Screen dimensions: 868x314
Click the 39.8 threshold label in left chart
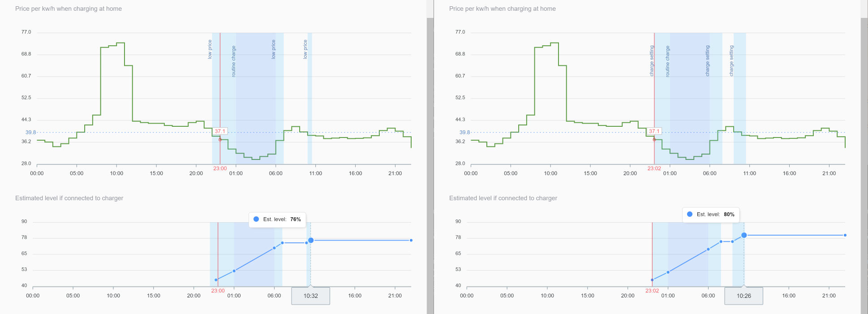30,133
